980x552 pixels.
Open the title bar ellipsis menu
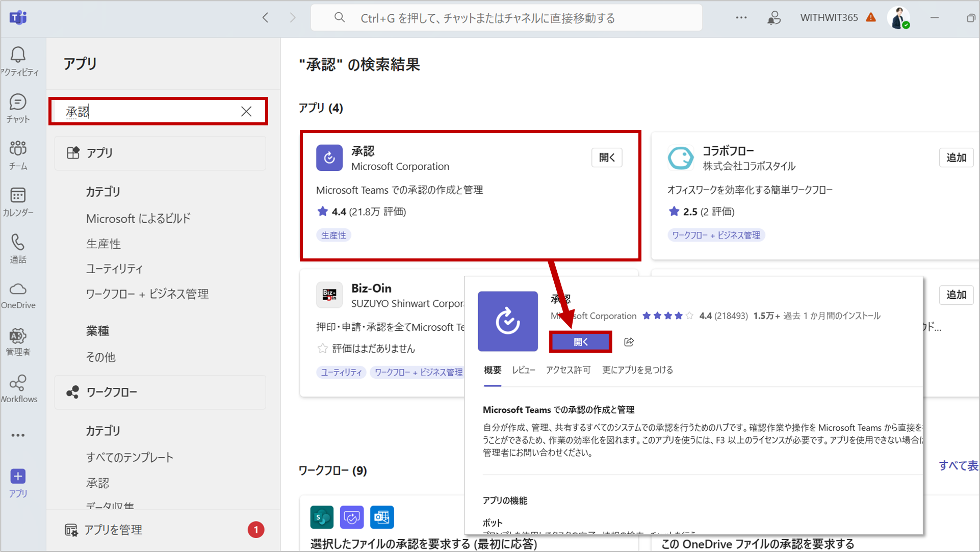pyautogui.click(x=741, y=17)
